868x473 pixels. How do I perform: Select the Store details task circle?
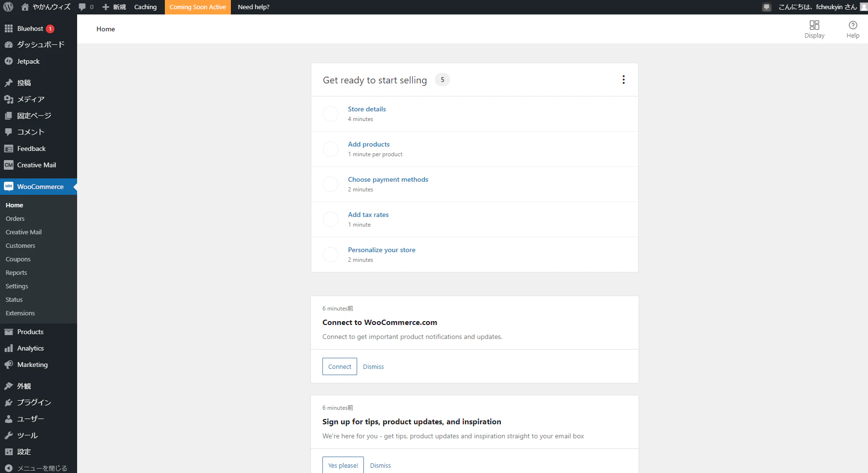point(331,114)
